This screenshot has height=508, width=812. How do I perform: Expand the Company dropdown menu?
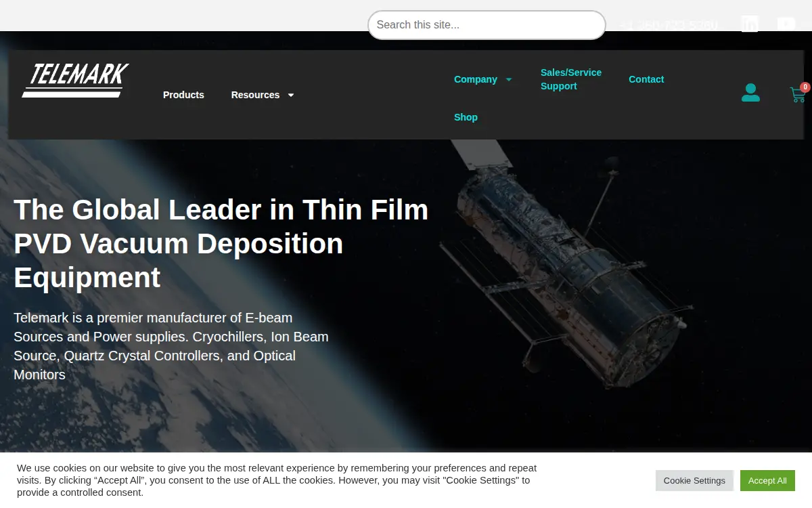click(483, 79)
